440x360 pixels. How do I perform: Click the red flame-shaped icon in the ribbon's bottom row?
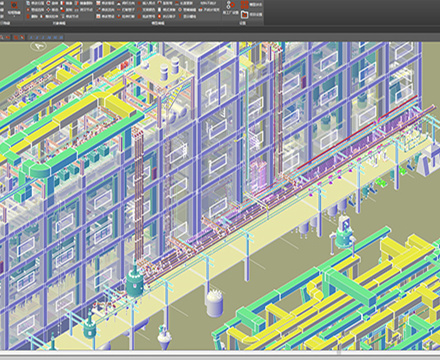159,16
